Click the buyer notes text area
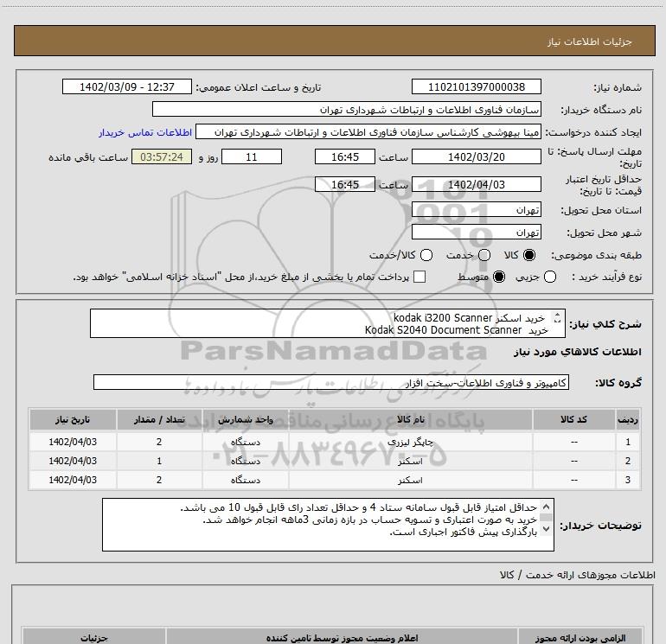This screenshot has height=644, width=666. pyautogui.click(x=328, y=525)
